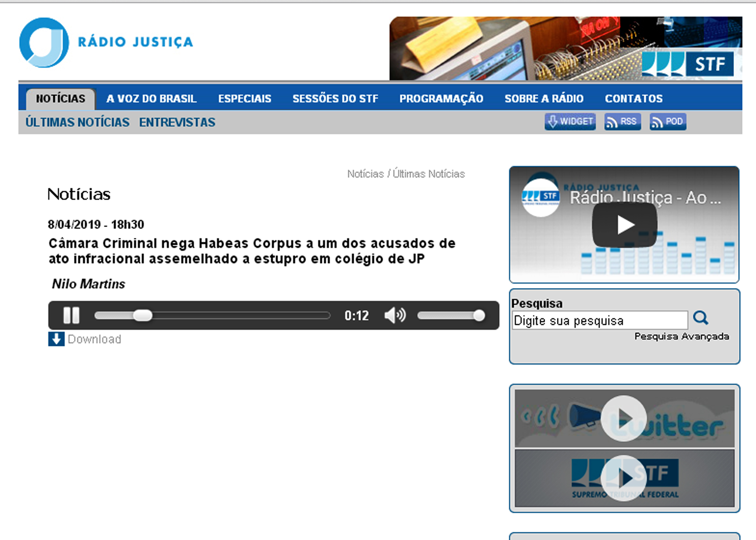Play the Supremo Tribunal Federal banner

click(x=624, y=478)
